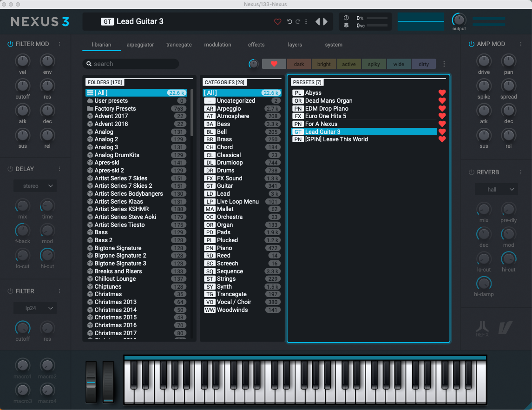Viewport: 532px width, 410px height.
Task: Select the Piano category
Action: (242, 248)
